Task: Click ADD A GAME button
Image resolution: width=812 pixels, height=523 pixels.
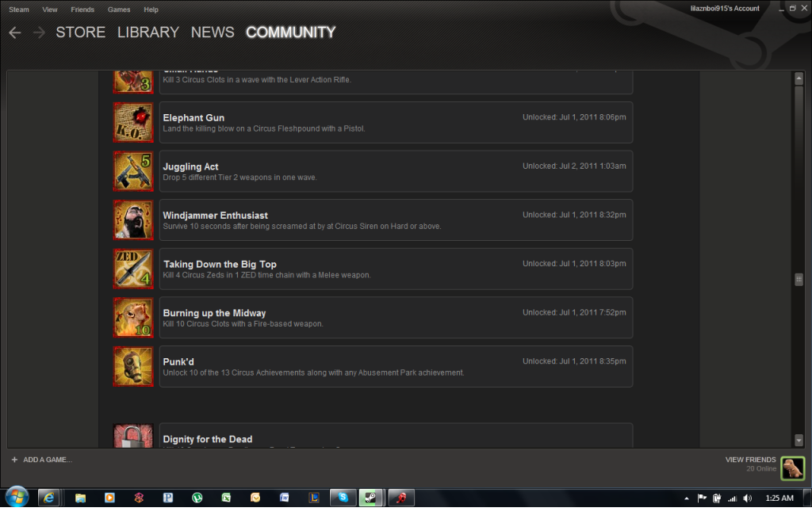Action: tap(42, 460)
